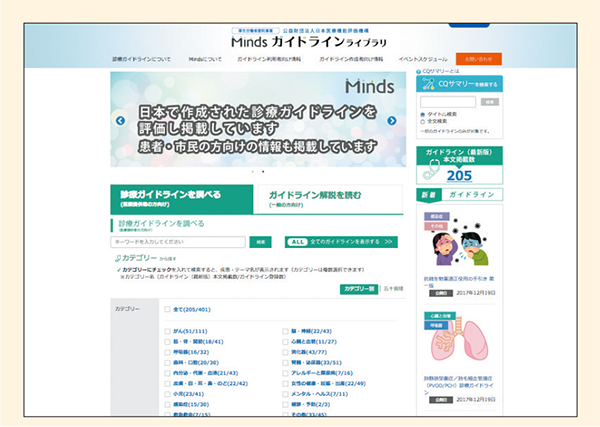Image resolution: width=600 pixels, height=427 pixels.
Task: Open the Minds ガイドラインライブラリ site logo
Action: click(x=308, y=42)
